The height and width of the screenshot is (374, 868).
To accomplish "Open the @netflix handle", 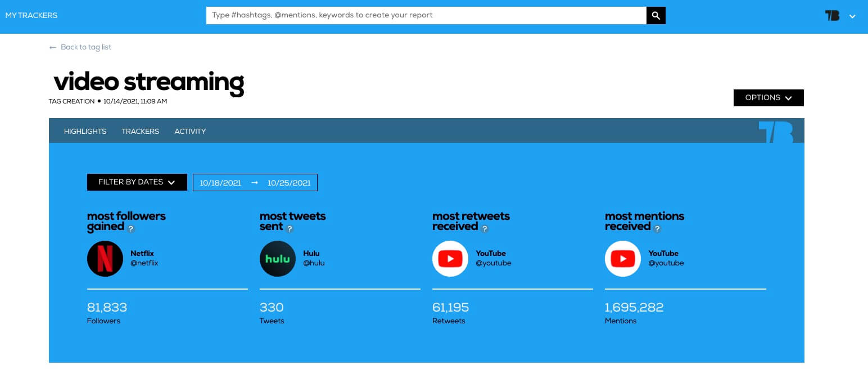I will coord(144,263).
